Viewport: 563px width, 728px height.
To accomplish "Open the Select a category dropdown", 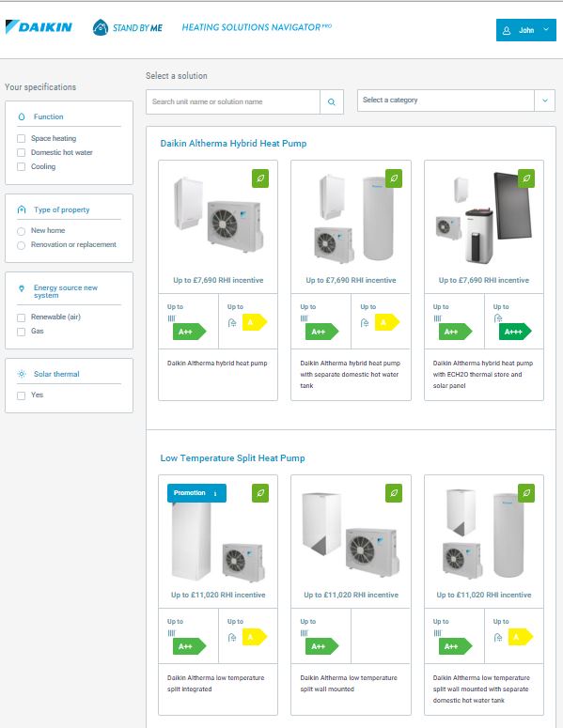I will click(x=456, y=101).
